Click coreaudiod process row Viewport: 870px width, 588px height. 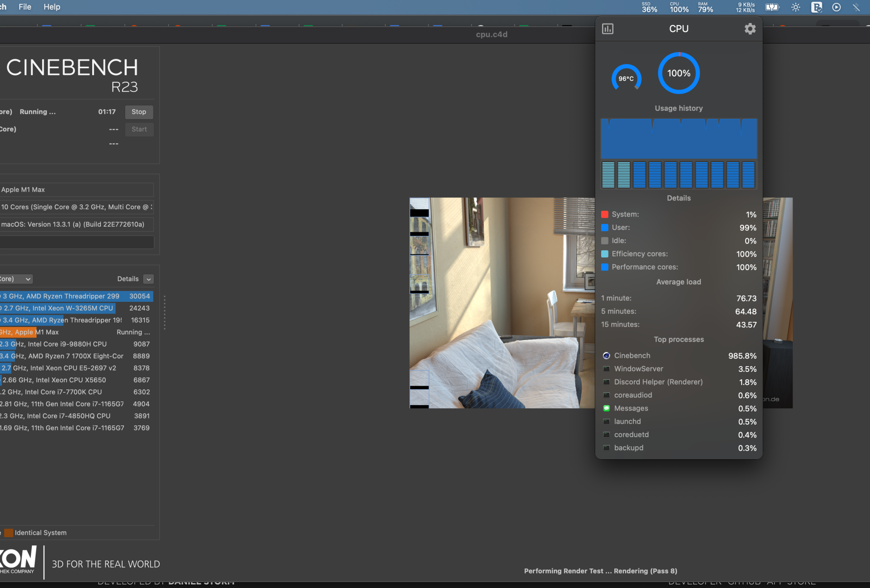click(x=679, y=395)
